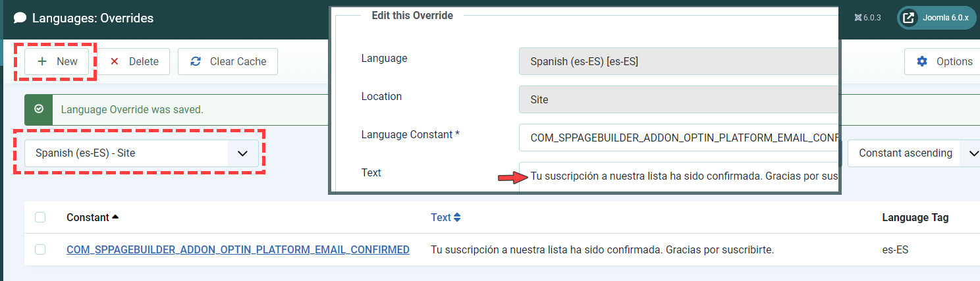
Task: Click the Text field containing 'Tu suscripción'
Action: tap(678, 176)
